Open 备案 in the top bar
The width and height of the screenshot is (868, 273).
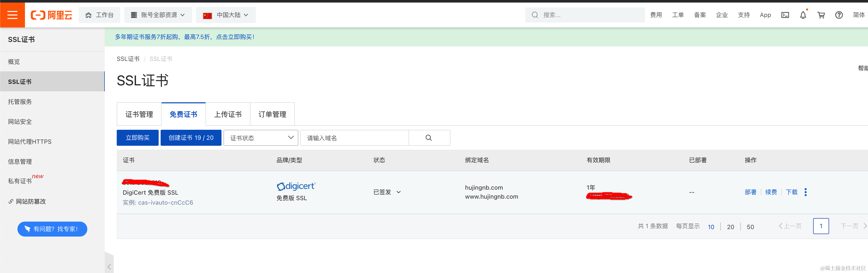pyautogui.click(x=700, y=15)
